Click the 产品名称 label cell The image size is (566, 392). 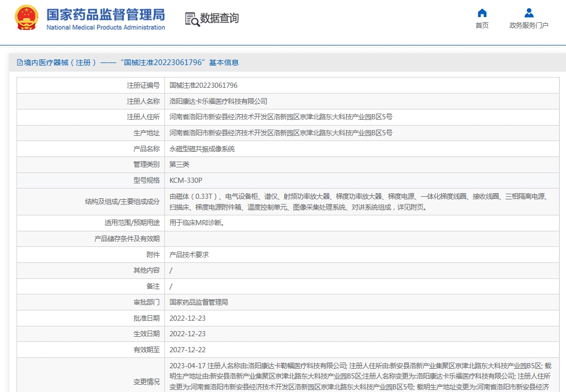click(x=90, y=149)
